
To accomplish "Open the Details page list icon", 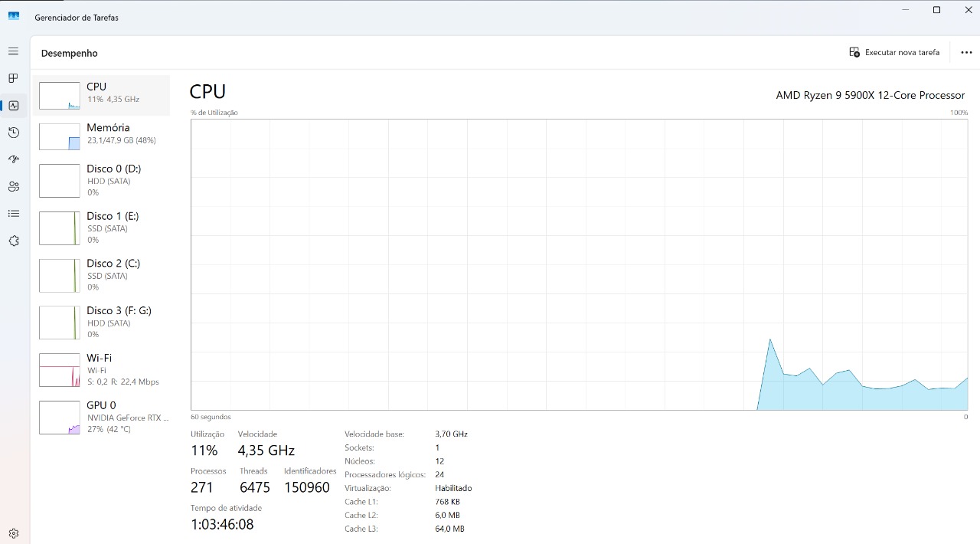I will pyautogui.click(x=13, y=214).
